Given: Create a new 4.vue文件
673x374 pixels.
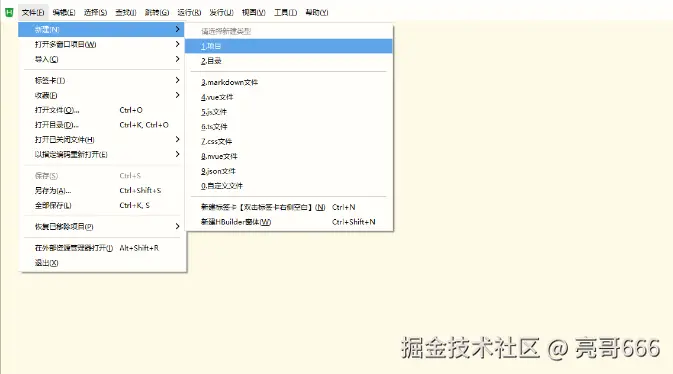Looking at the screenshot, I should (x=288, y=97).
